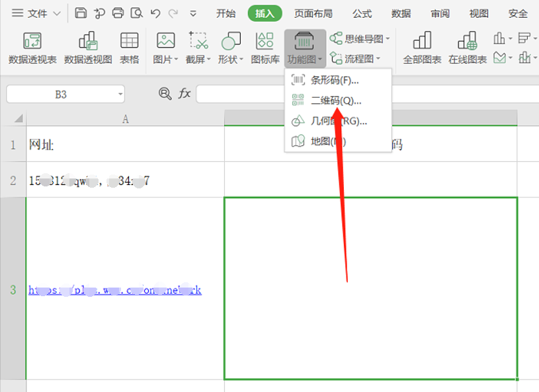Click the fx insert function icon
The height and width of the screenshot is (392, 539).
[185, 93]
